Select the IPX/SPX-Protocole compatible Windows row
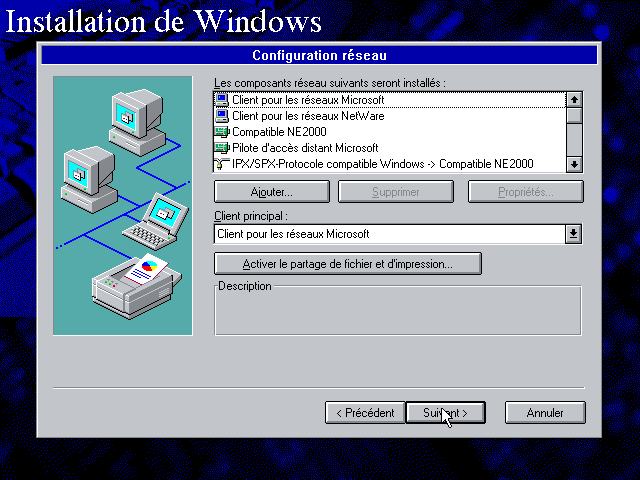This screenshot has height=480, width=640. click(x=390, y=164)
